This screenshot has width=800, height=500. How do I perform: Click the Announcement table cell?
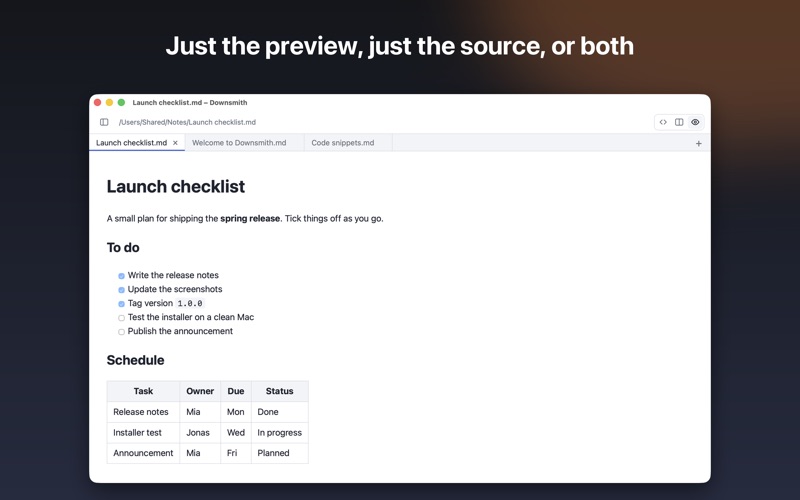click(x=143, y=453)
